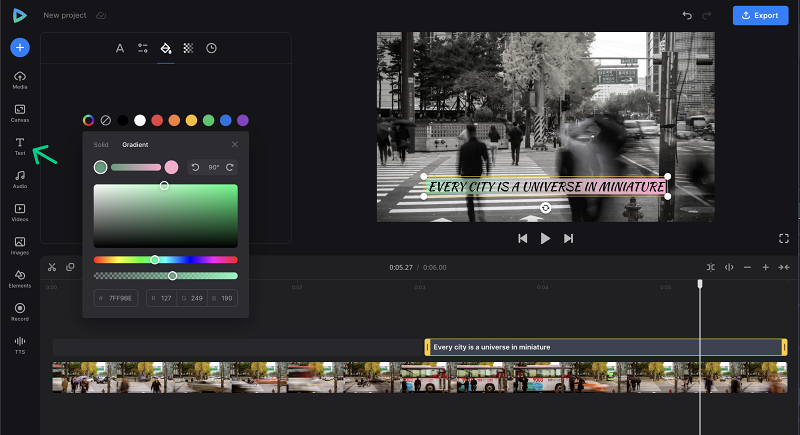The height and width of the screenshot is (435, 800).
Task: Switch to the font style tab (A icon)
Action: click(x=120, y=48)
